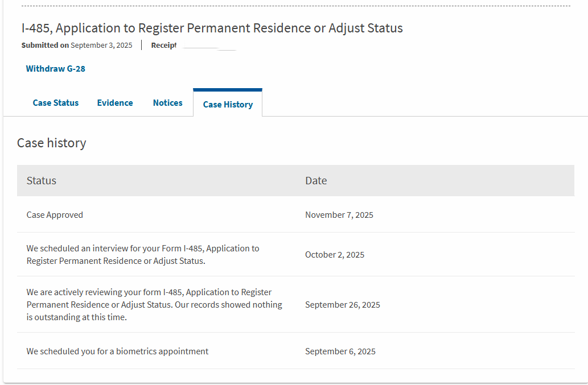Click the November 7, 2025 date
This screenshot has width=588, height=385.
coord(339,215)
